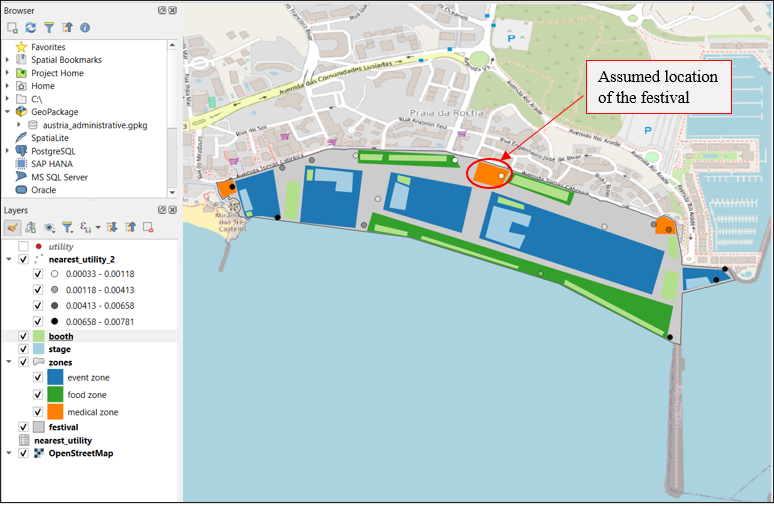Enable the utility layer checkbox
This screenshot has width=774, height=506.
[x=24, y=246]
